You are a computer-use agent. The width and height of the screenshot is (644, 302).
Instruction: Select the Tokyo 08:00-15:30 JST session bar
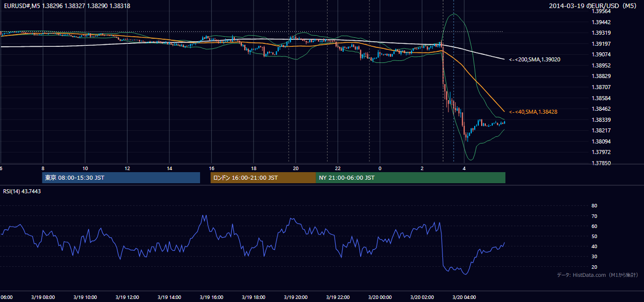[121, 178]
